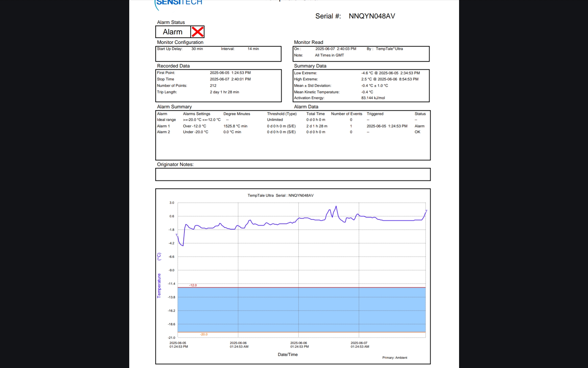Click the Threshold (Type) column header
Screen dimensions: 588x368
pyautogui.click(x=281, y=114)
